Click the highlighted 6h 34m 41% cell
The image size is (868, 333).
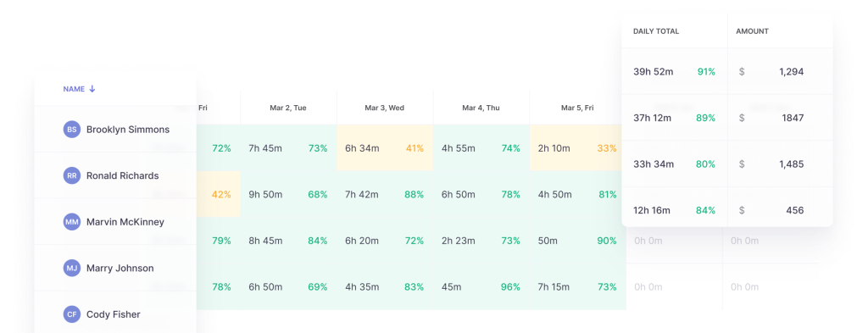[x=385, y=148]
